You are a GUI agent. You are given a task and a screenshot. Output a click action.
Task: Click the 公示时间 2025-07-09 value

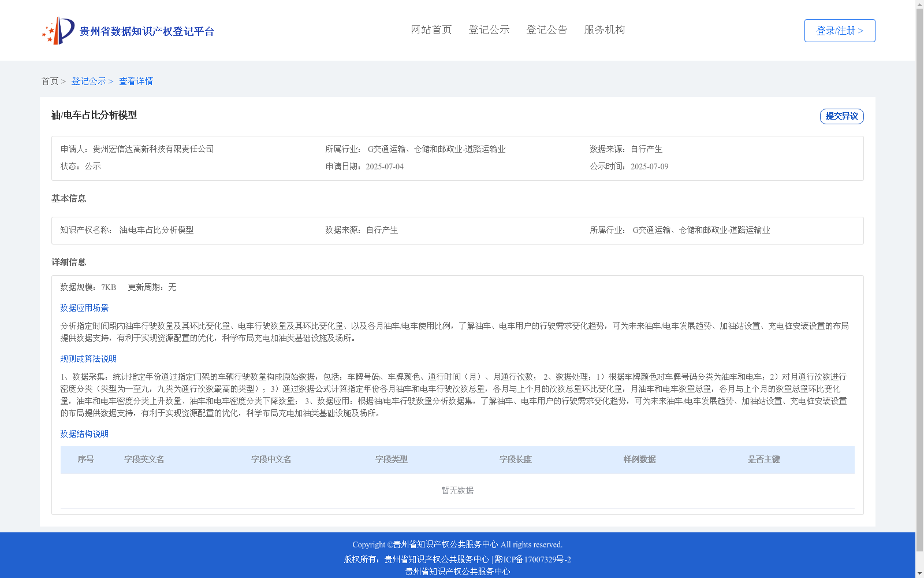(x=650, y=166)
